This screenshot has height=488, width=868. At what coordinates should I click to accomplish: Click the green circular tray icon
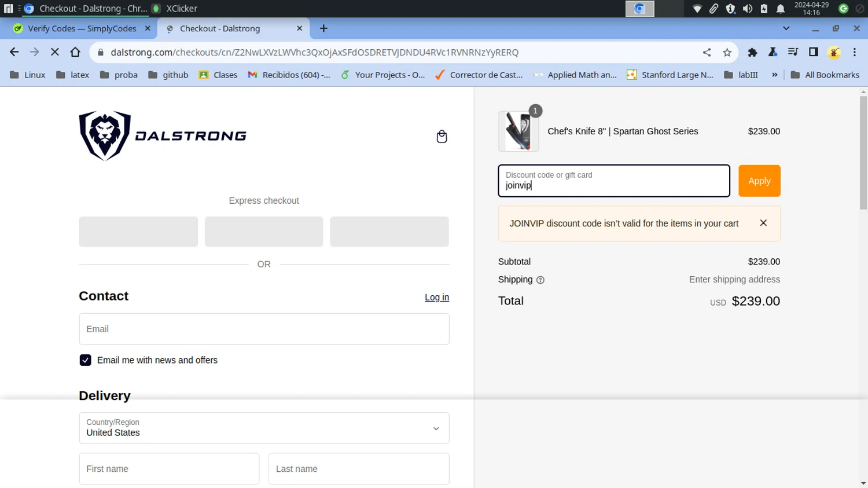point(844,9)
